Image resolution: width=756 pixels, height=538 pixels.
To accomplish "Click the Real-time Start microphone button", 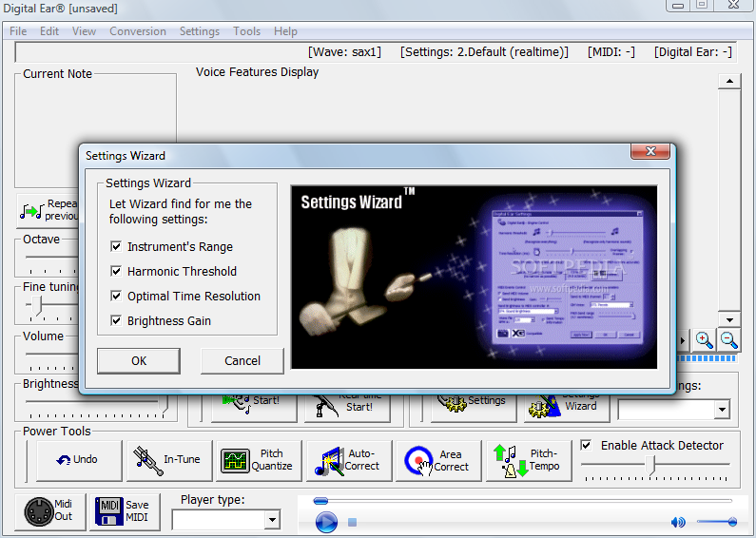I will (347, 409).
